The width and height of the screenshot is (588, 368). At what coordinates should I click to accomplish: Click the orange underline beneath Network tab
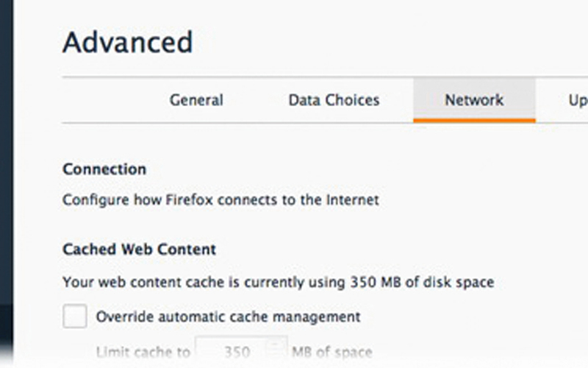click(x=474, y=119)
